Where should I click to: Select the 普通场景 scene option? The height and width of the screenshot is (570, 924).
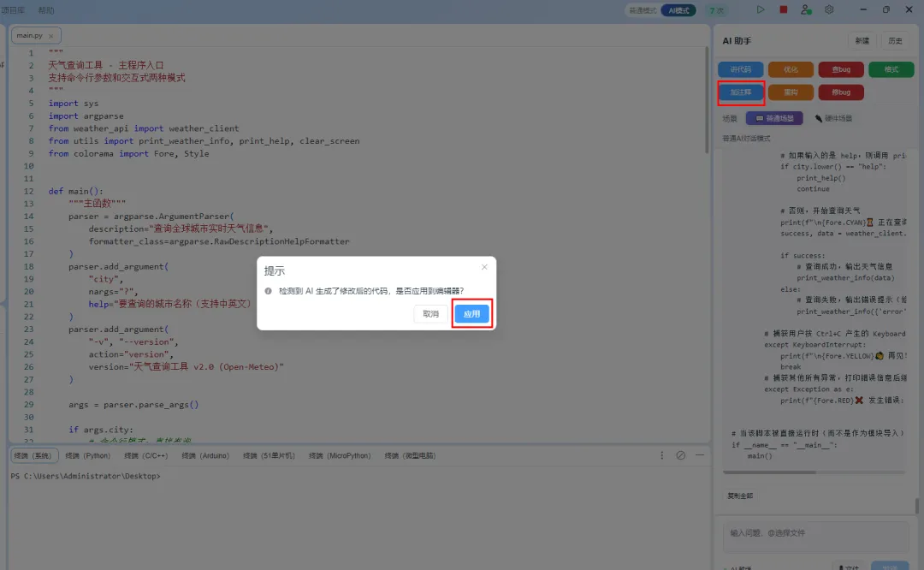pyautogui.click(x=774, y=118)
